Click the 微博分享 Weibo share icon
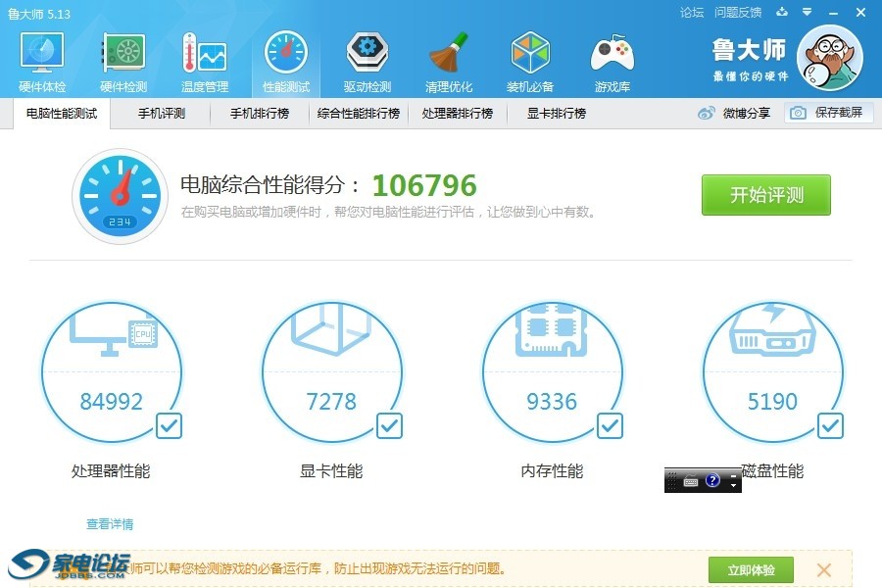Image resolution: width=882 pixels, height=588 pixels. tap(707, 114)
